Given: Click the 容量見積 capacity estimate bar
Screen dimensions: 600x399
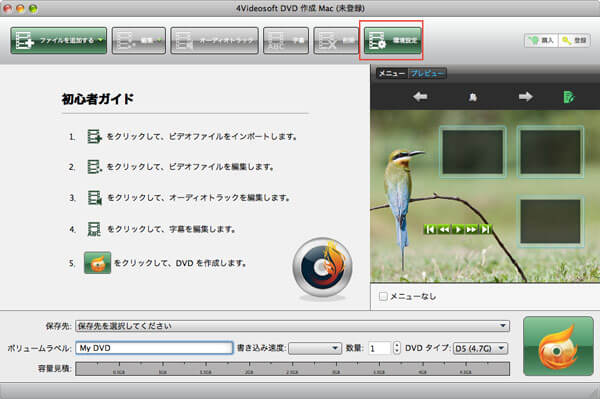Looking at the screenshot, I should (x=293, y=369).
